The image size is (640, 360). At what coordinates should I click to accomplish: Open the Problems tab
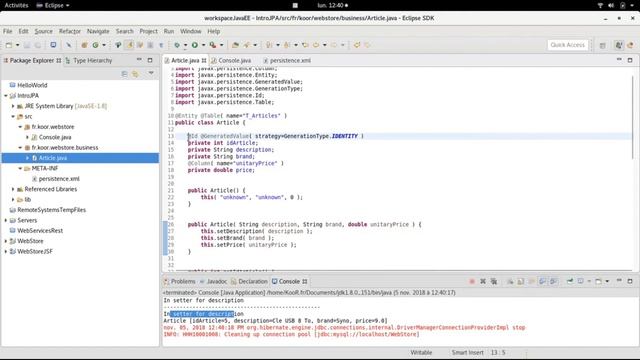(180, 281)
